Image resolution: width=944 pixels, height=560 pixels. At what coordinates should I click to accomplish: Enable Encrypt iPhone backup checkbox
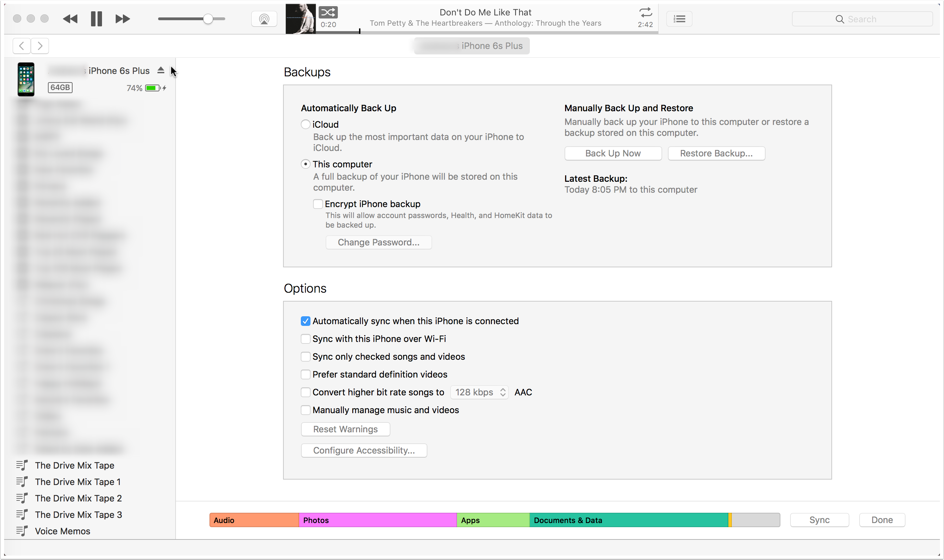click(318, 204)
